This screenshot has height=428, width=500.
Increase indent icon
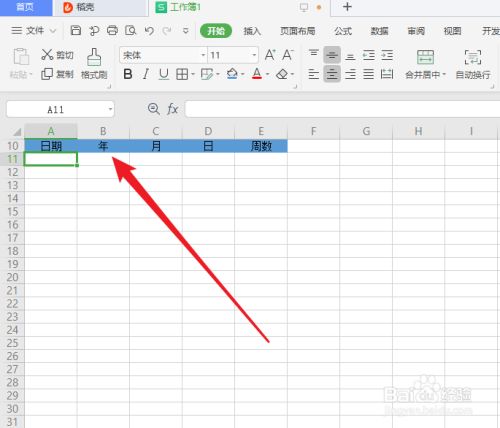(387, 55)
